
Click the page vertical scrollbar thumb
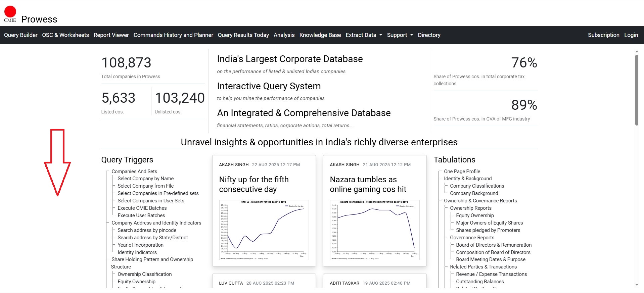(x=637, y=90)
